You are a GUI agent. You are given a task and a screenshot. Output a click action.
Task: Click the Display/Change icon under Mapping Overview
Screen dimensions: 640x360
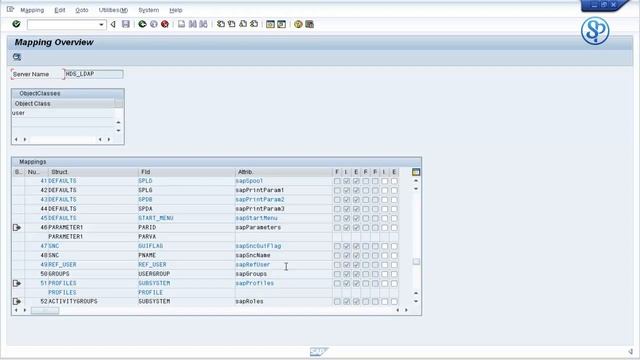coord(17,57)
